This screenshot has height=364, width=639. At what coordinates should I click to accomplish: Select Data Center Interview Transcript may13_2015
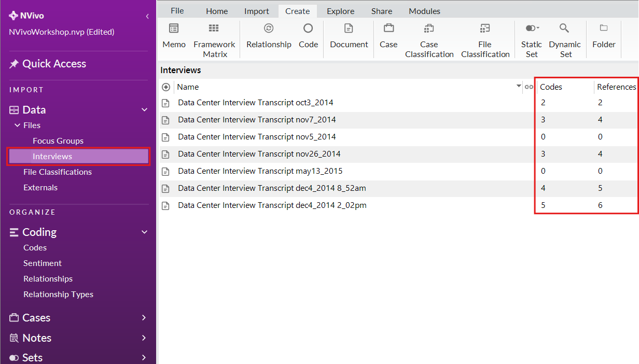tap(260, 171)
